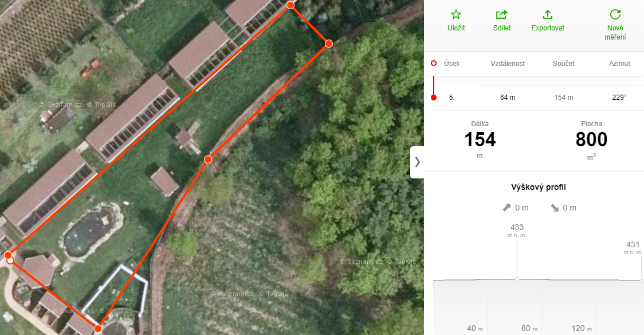Click the Vzdálenost column header
Image resolution: width=644 pixels, height=335 pixels.
point(508,63)
